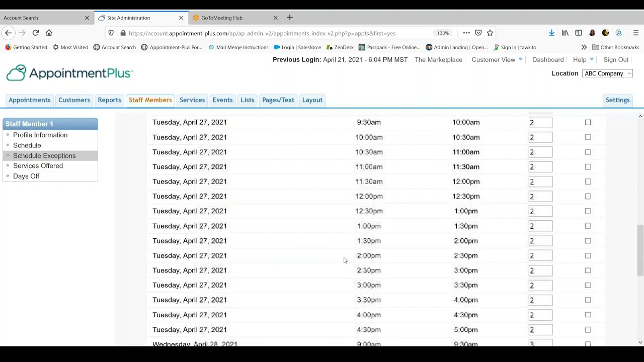Open the Reports tab
The height and width of the screenshot is (362, 644).
point(109,100)
